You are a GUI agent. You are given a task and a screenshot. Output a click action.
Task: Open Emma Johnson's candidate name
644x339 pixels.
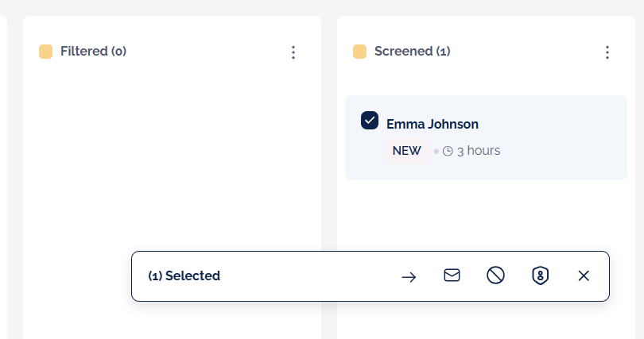(x=433, y=124)
